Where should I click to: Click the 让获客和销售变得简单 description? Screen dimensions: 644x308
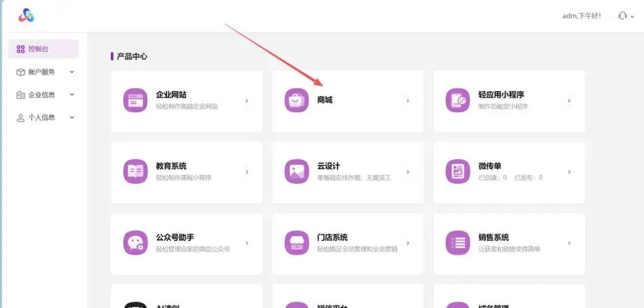click(509, 249)
